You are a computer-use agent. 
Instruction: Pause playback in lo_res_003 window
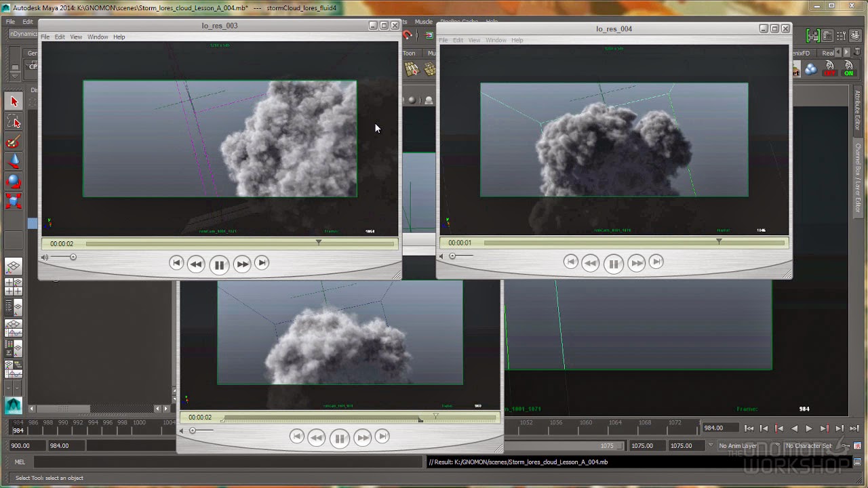219,264
